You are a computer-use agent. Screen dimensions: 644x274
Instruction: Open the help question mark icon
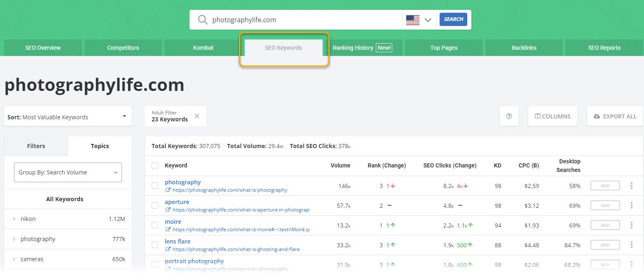click(x=509, y=116)
